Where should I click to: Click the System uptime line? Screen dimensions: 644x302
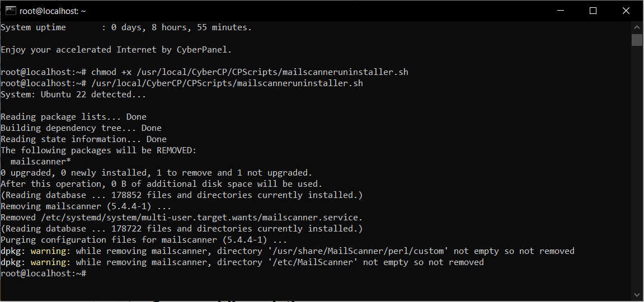(126, 27)
